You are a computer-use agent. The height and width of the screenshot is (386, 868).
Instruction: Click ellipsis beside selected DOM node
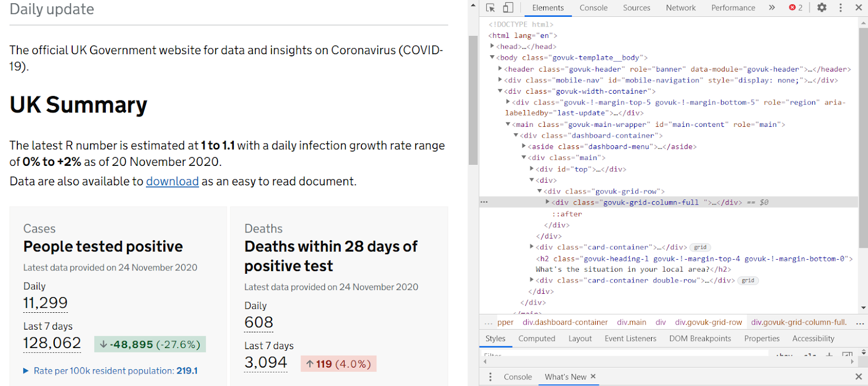click(484, 202)
